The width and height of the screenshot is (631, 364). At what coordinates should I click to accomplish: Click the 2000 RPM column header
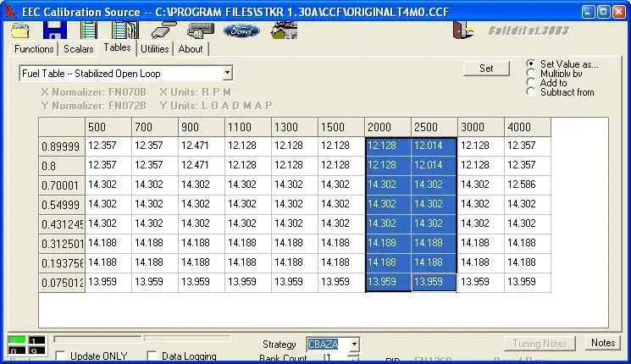[388, 127]
